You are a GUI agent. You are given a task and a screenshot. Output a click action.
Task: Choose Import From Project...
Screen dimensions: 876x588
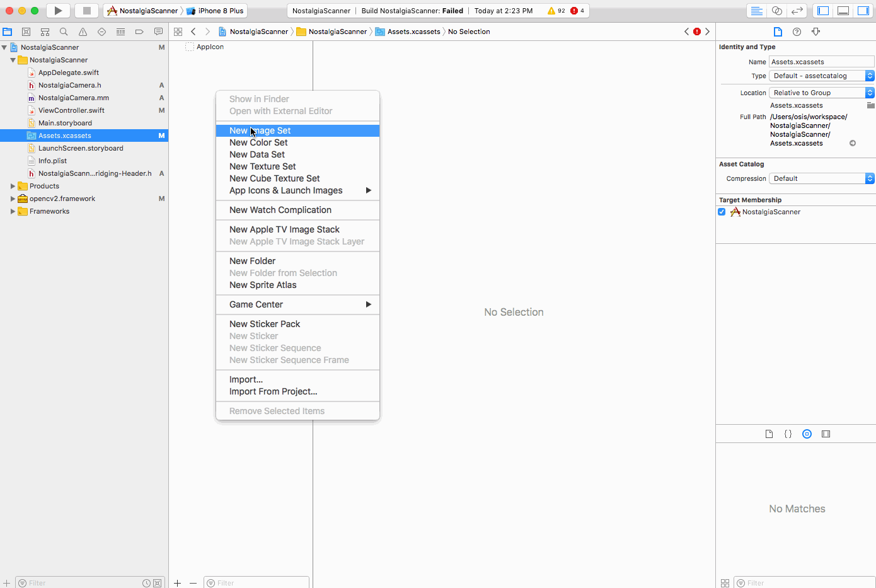pyautogui.click(x=297, y=391)
